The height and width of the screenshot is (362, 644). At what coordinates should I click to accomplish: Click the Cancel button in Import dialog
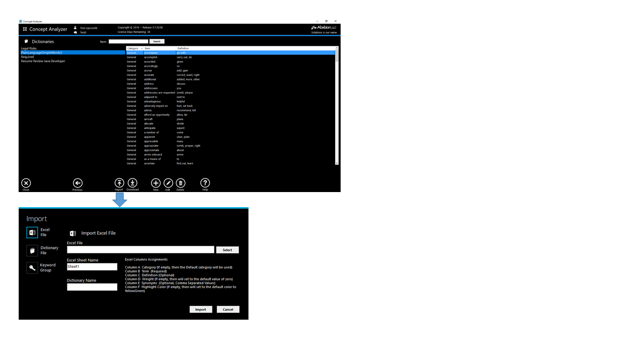coord(228,309)
